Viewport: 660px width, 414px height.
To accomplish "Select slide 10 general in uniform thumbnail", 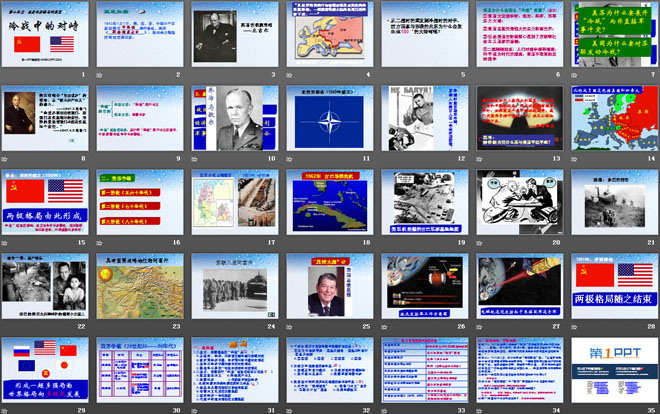I will [235, 118].
